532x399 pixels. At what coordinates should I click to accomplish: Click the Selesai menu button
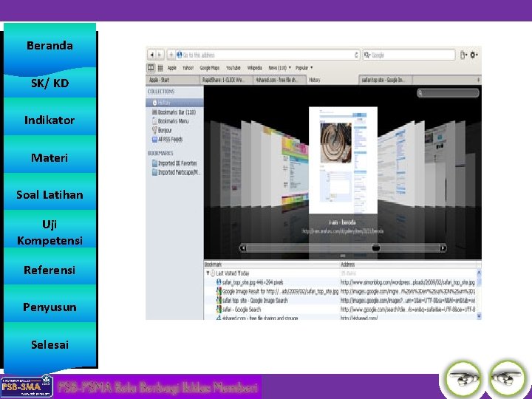pos(50,345)
